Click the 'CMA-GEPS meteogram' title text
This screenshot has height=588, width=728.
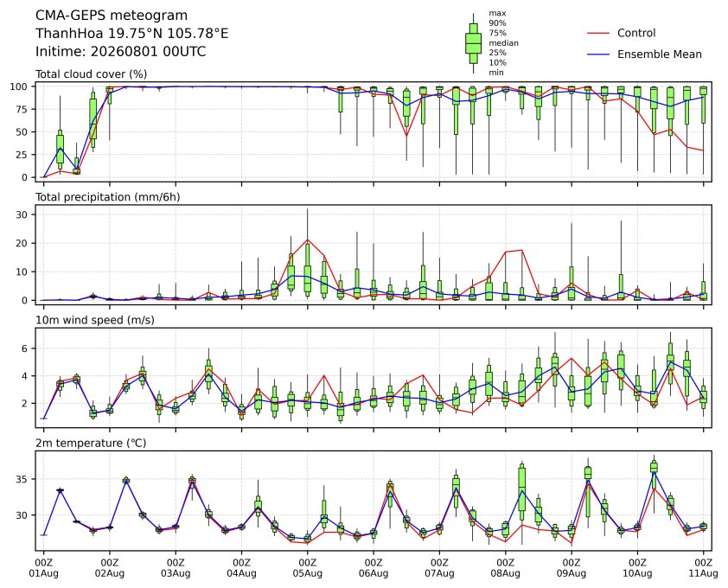112,16
